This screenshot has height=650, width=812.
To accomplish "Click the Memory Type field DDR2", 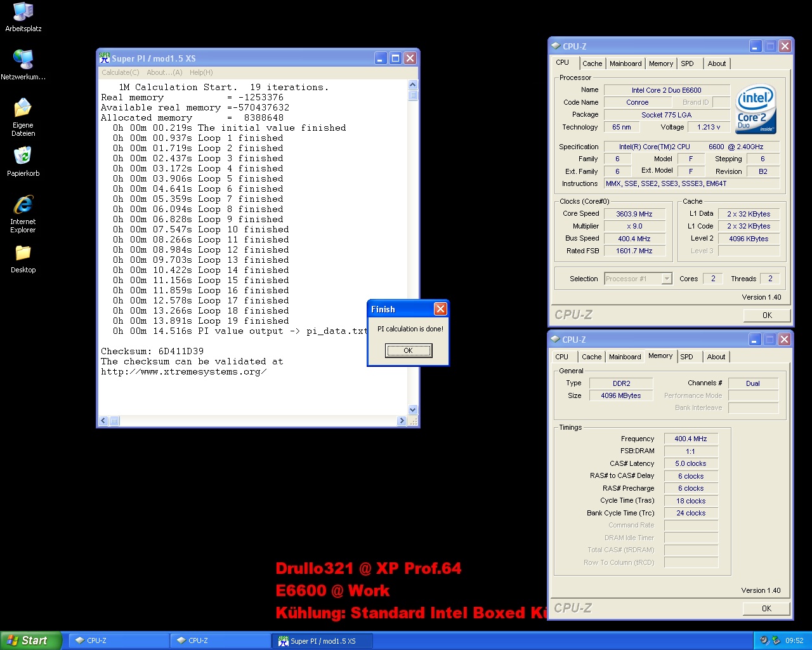I will pos(621,383).
